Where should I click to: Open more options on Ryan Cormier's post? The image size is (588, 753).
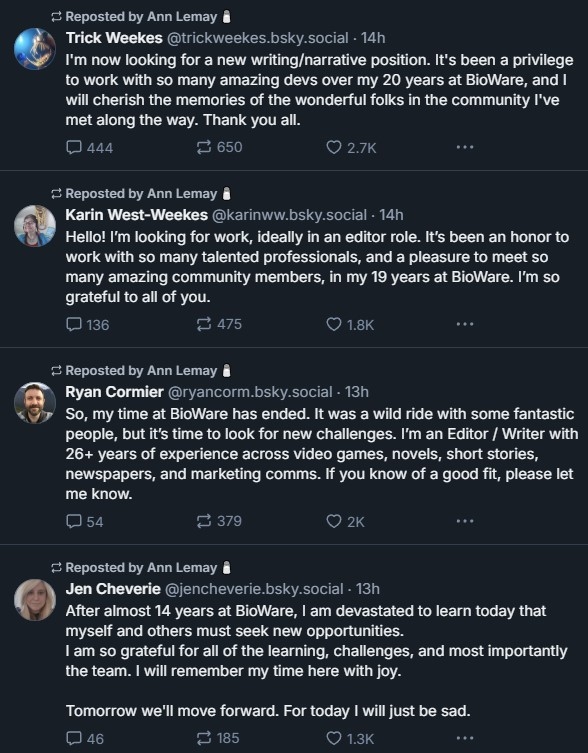(465, 521)
